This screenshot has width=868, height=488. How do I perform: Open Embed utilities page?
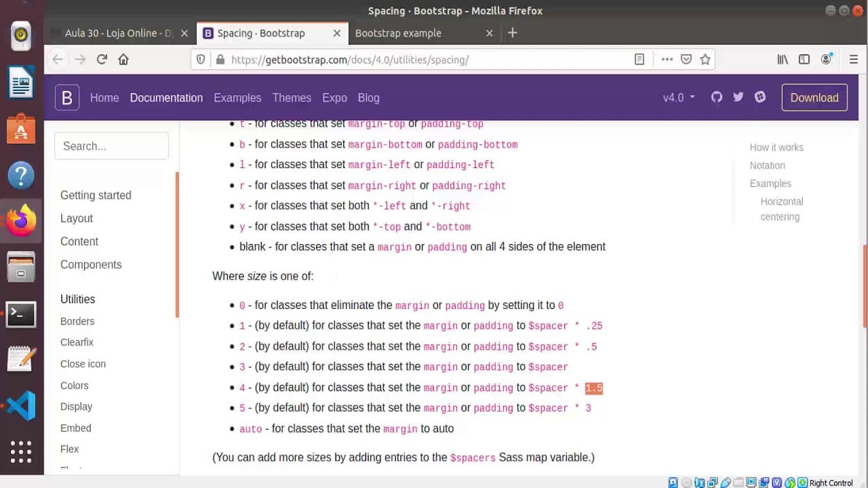click(75, 428)
